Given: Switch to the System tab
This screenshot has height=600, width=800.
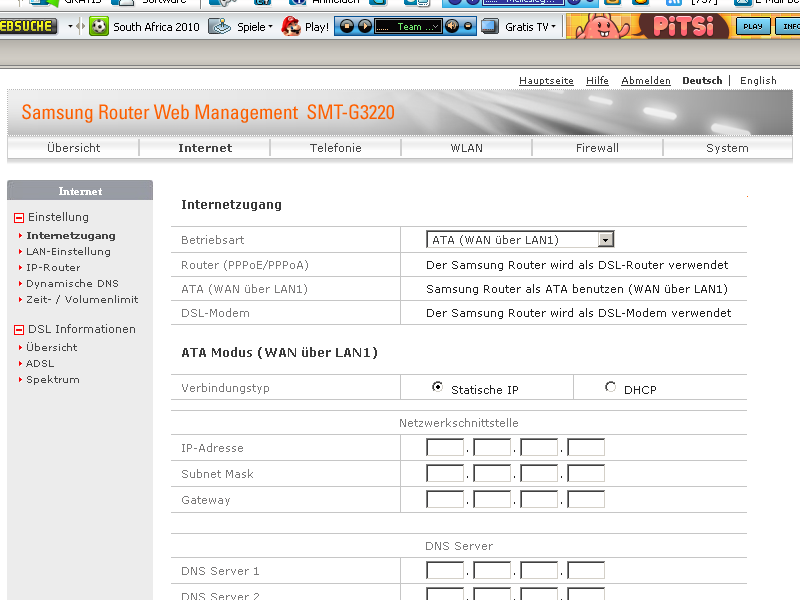Looking at the screenshot, I should coord(728,148).
